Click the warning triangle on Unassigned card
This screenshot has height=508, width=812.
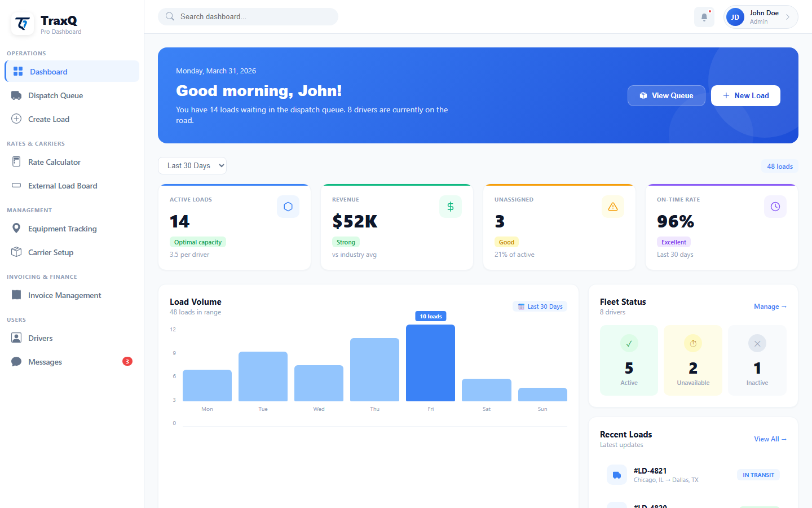click(x=613, y=207)
